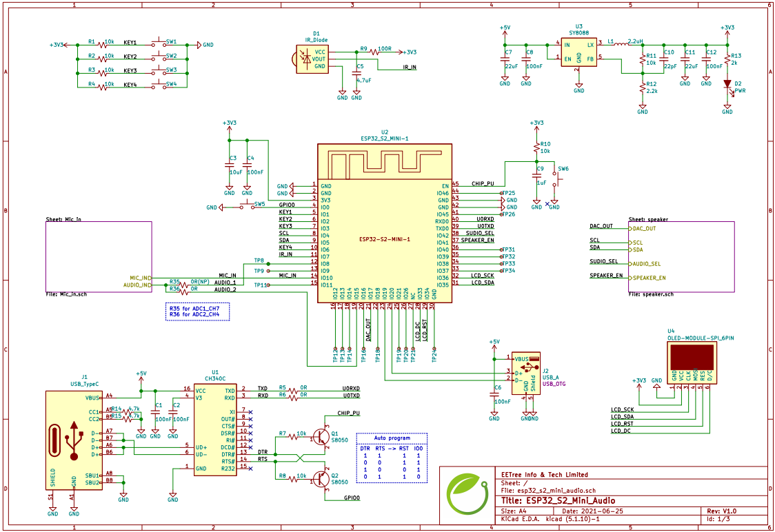Click the D1 IR_Diode receiver symbol
The width and height of the screenshot is (775, 532).
tap(312, 59)
